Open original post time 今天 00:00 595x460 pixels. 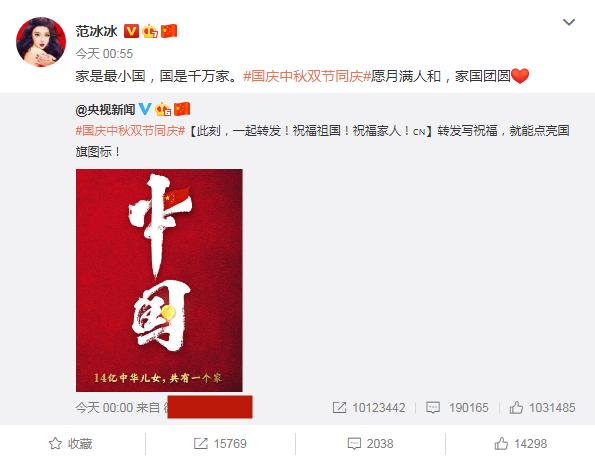104,408
